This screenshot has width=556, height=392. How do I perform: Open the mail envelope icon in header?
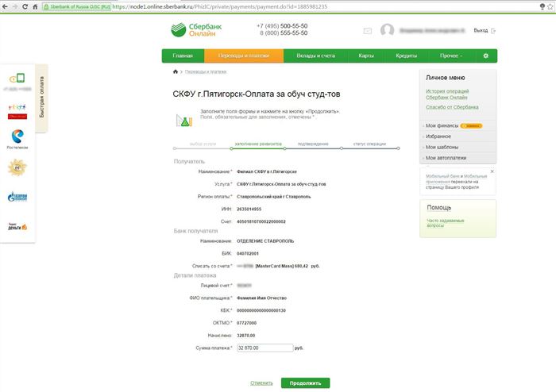[x=368, y=31]
